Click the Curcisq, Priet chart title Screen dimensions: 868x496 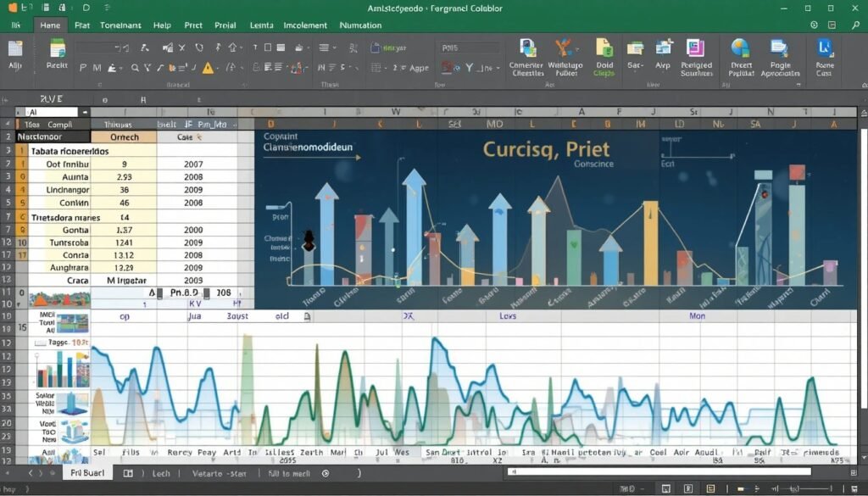pos(546,149)
